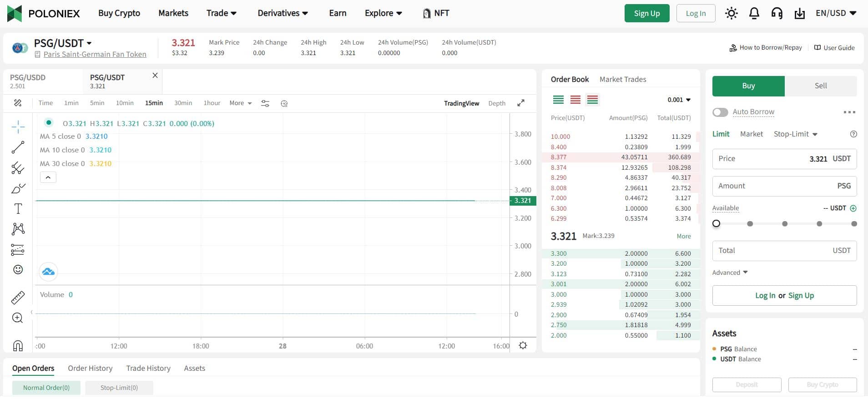Open the three-dot options menu
This screenshot has width=868, height=399.
click(849, 112)
